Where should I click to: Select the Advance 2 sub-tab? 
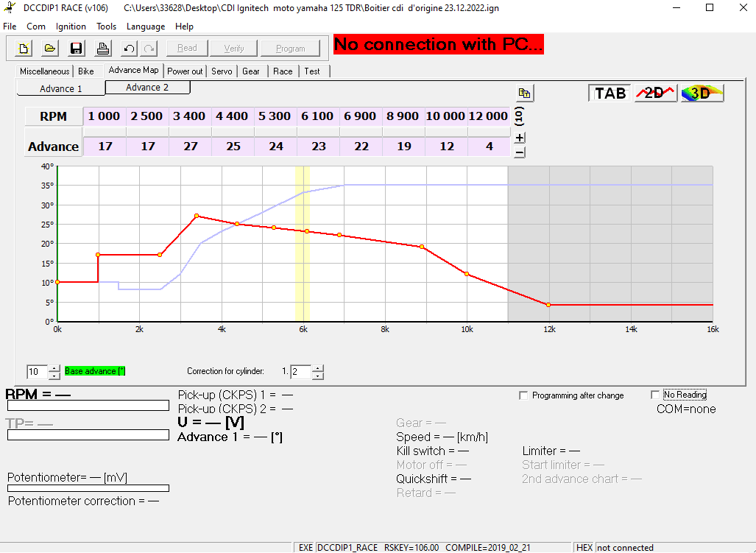147,88
